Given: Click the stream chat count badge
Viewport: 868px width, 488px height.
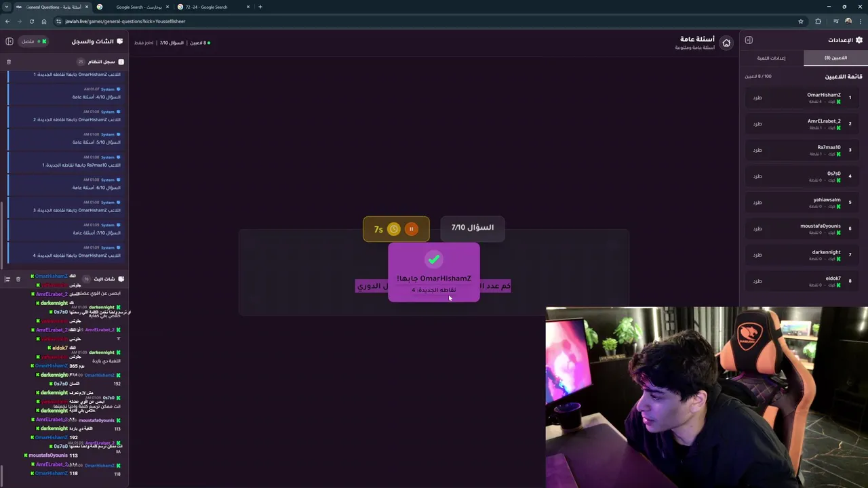Looking at the screenshot, I should [86, 279].
